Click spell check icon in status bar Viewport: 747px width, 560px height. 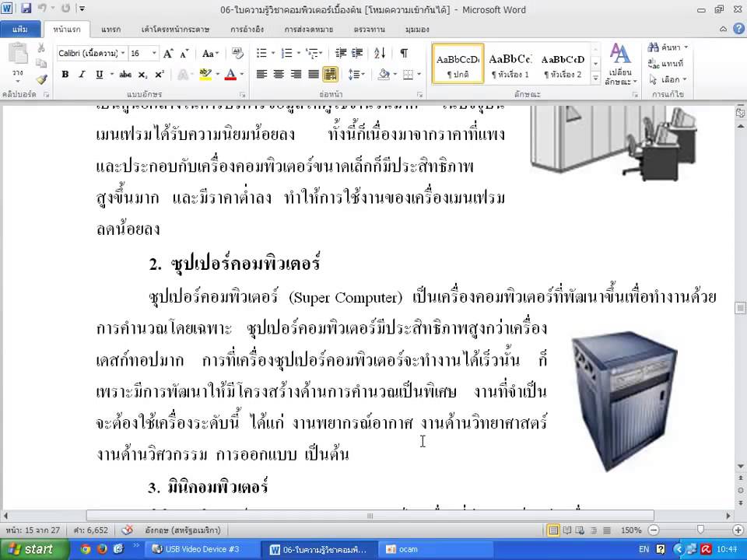pos(127,530)
